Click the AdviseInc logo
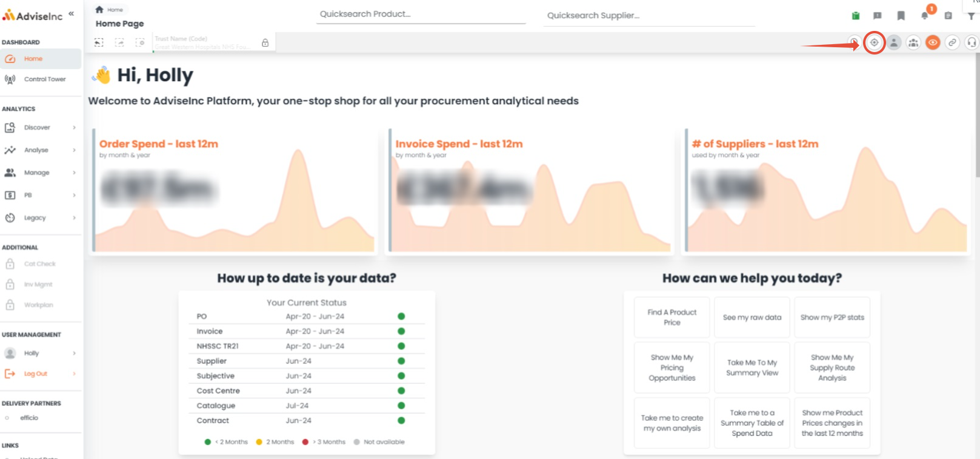Viewport: 980px width, 459px height. click(33, 16)
